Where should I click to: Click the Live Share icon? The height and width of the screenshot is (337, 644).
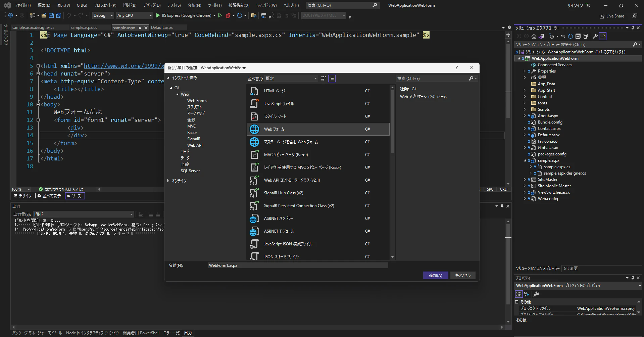(602, 16)
